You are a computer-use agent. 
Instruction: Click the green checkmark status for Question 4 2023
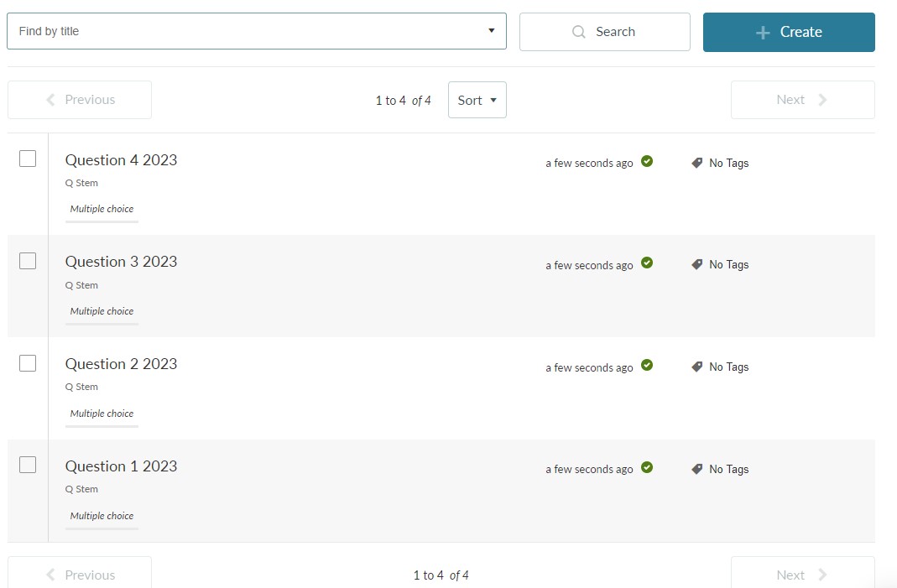[647, 161]
